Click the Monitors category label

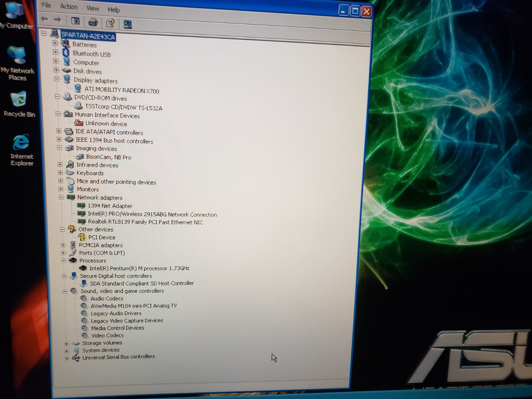coord(88,189)
